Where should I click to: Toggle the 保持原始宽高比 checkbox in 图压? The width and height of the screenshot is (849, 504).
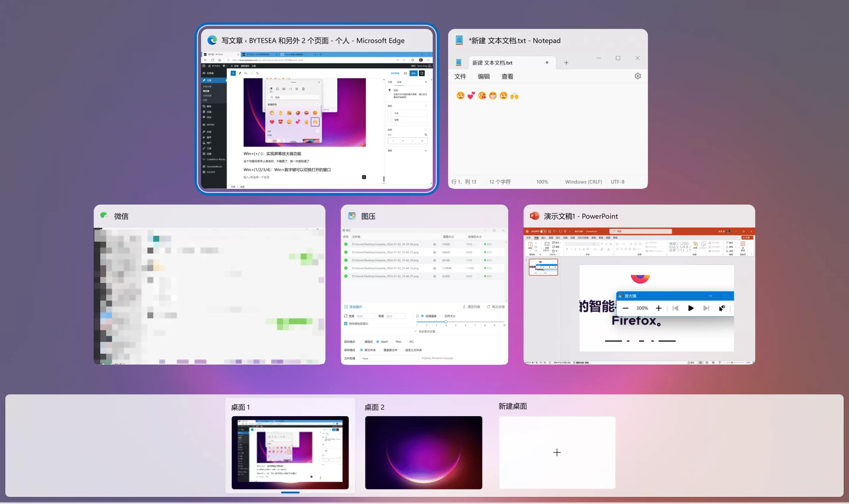346,324
